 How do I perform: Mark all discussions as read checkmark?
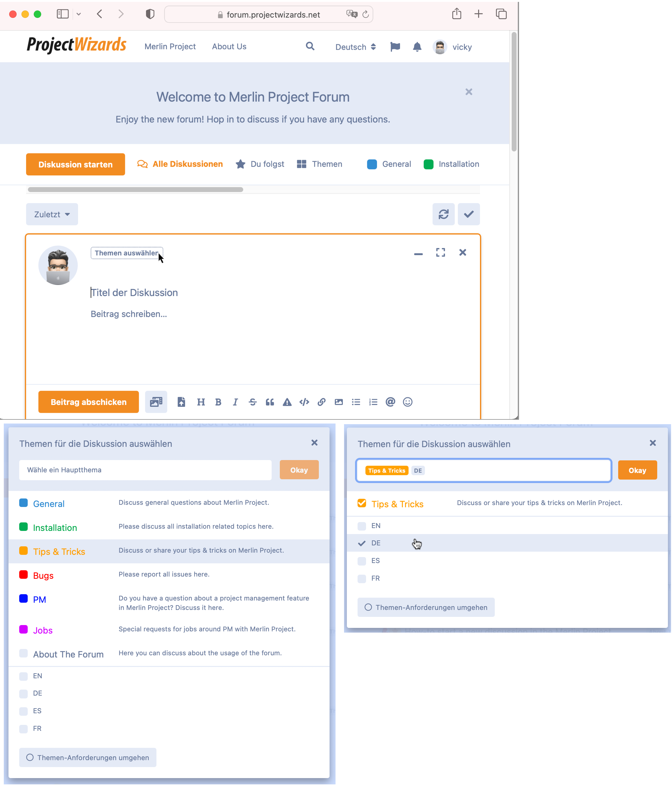[x=469, y=214]
